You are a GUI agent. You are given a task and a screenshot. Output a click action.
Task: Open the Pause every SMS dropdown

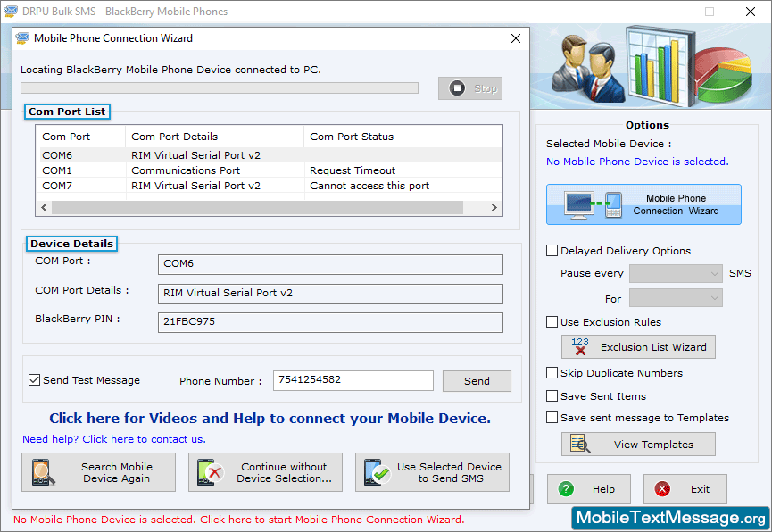[x=676, y=273]
